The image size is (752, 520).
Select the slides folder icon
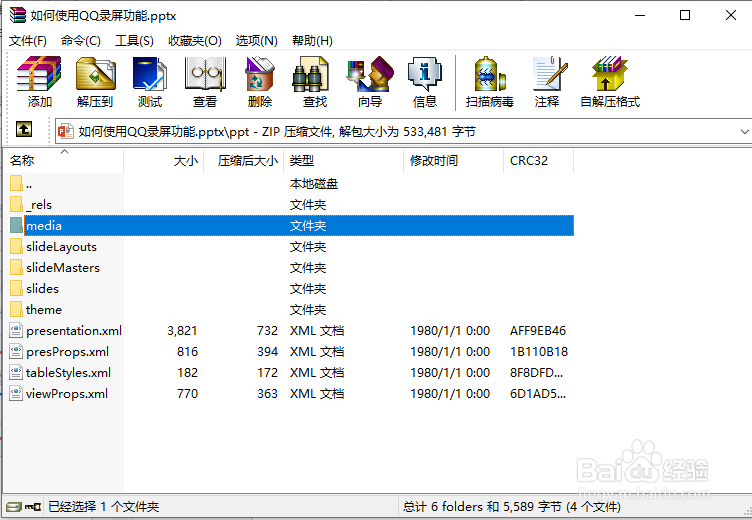[16, 289]
